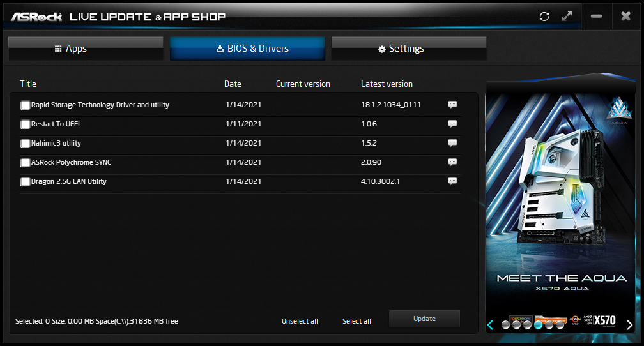Switch to the BIOS & Drivers tab

[x=247, y=49]
